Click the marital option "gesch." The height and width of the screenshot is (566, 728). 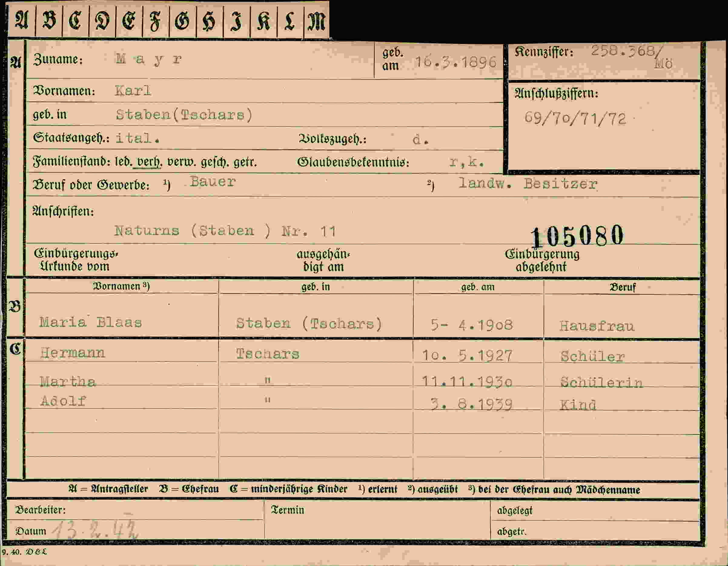click(x=215, y=163)
